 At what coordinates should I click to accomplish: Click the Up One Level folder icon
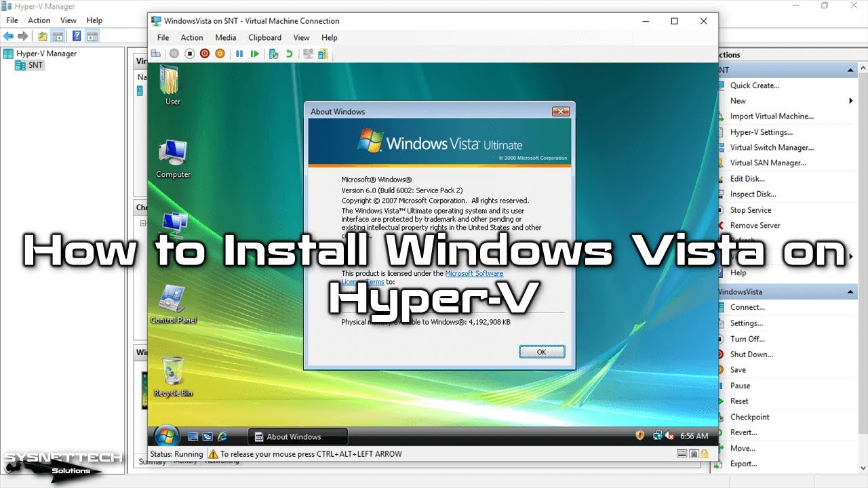click(43, 36)
